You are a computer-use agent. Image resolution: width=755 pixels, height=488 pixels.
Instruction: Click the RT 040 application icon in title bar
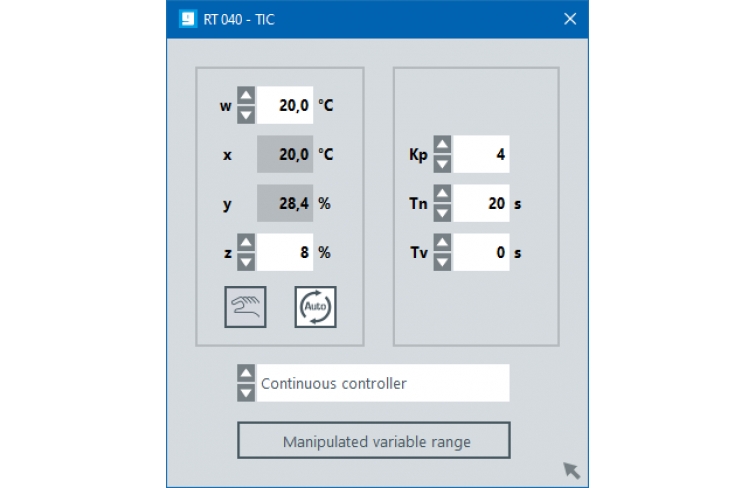tap(188, 19)
